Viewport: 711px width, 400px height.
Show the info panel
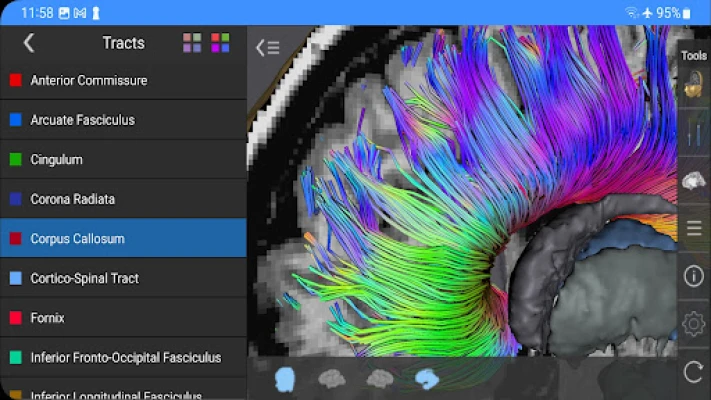click(x=693, y=276)
